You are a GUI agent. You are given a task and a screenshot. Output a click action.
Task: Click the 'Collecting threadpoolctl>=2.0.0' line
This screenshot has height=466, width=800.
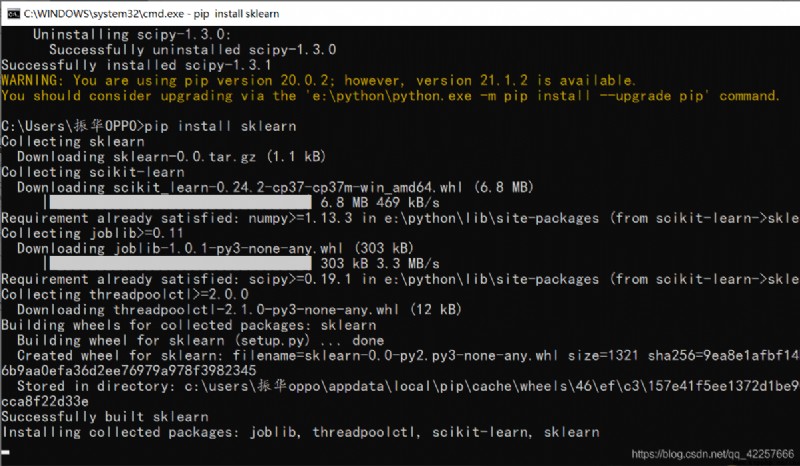coord(125,295)
